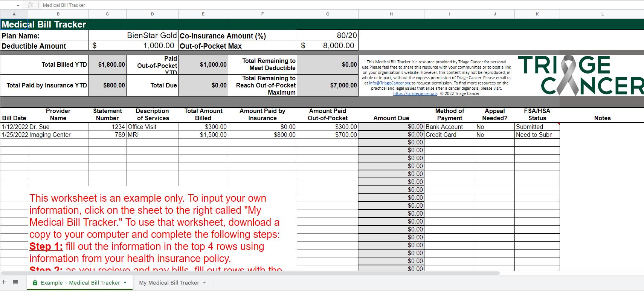Select the 'Out-of-Pocket Max' label cell
The image size is (644, 291).
238,46
